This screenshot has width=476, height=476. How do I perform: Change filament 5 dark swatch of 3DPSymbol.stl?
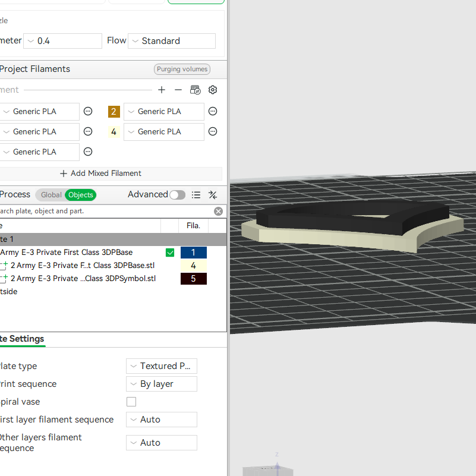194,279
